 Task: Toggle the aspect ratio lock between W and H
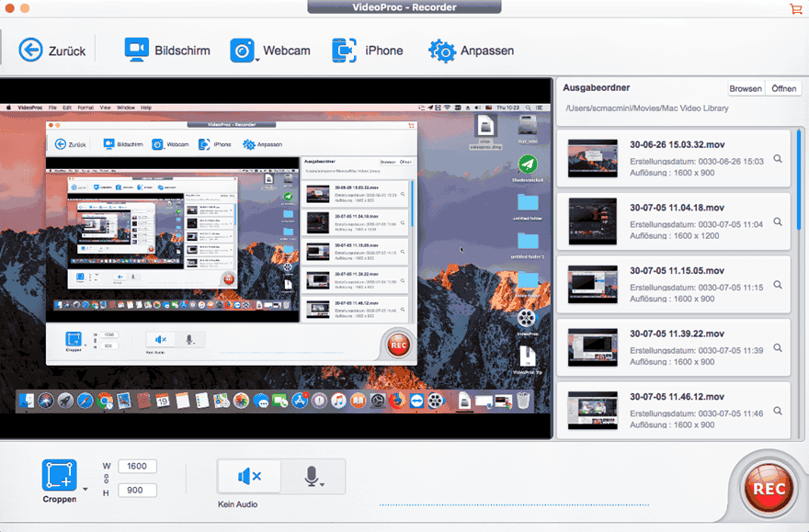[107, 479]
